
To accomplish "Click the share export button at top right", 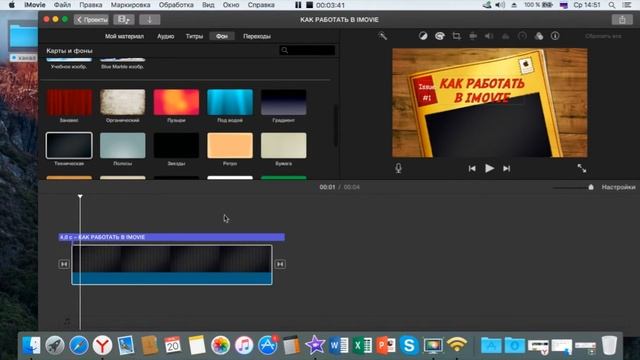I will click(622, 20).
